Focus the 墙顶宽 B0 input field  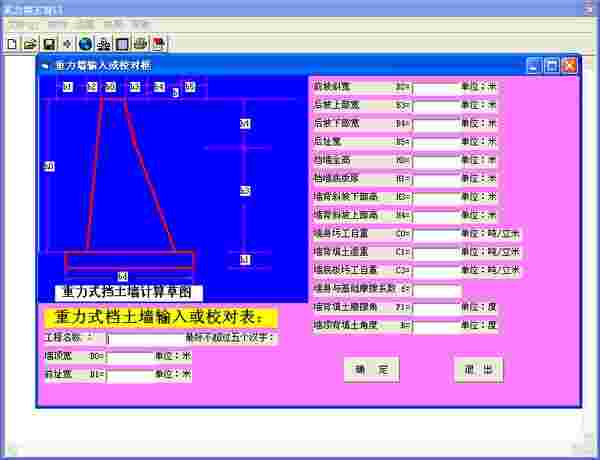pyautogui.click(x=128, y=356)
